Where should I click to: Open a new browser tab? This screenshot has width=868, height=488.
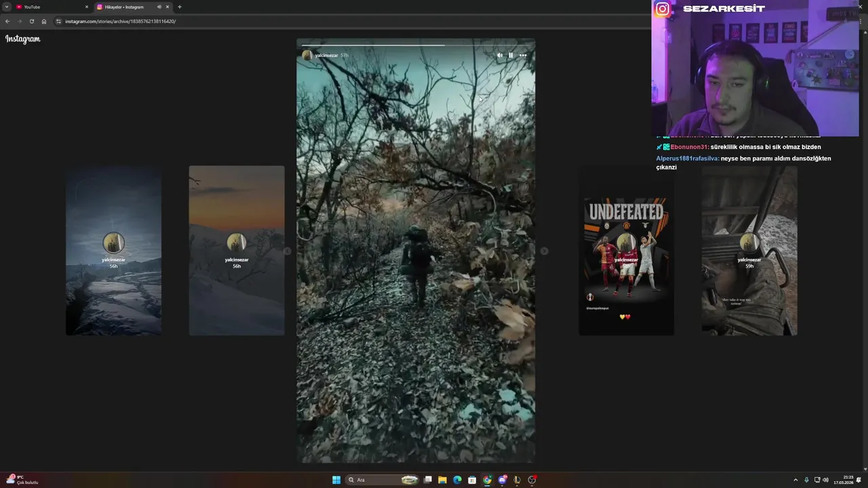click(180, 7)
